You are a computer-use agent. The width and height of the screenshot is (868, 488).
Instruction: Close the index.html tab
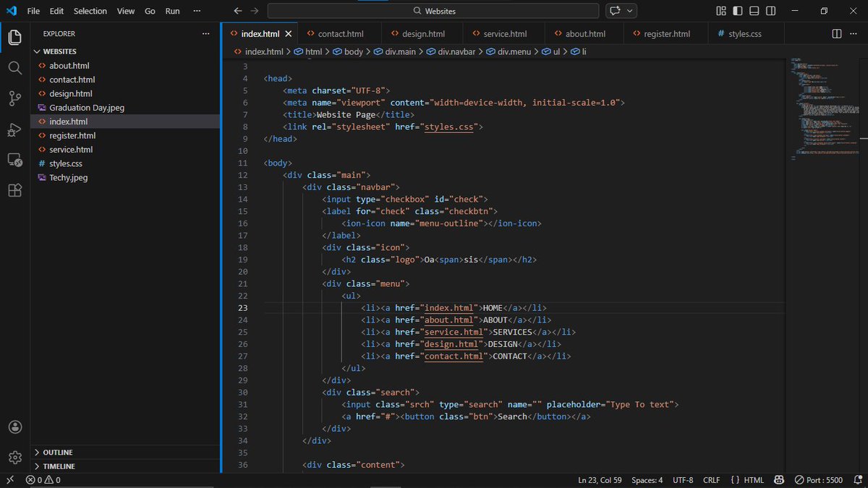(x=288, y=34)
